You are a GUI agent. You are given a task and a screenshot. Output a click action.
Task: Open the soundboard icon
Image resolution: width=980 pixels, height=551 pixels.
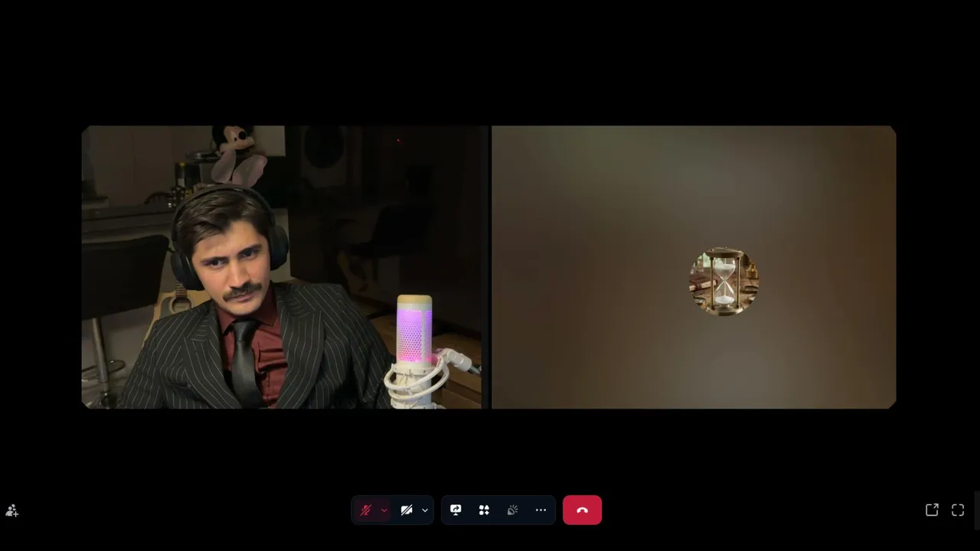pyautogui.click(x=512, y=510)
